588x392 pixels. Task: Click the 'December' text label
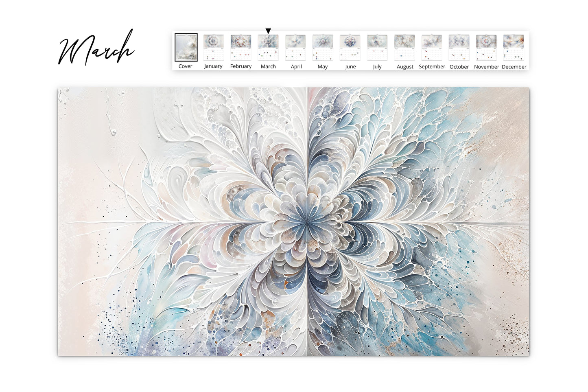514,67
